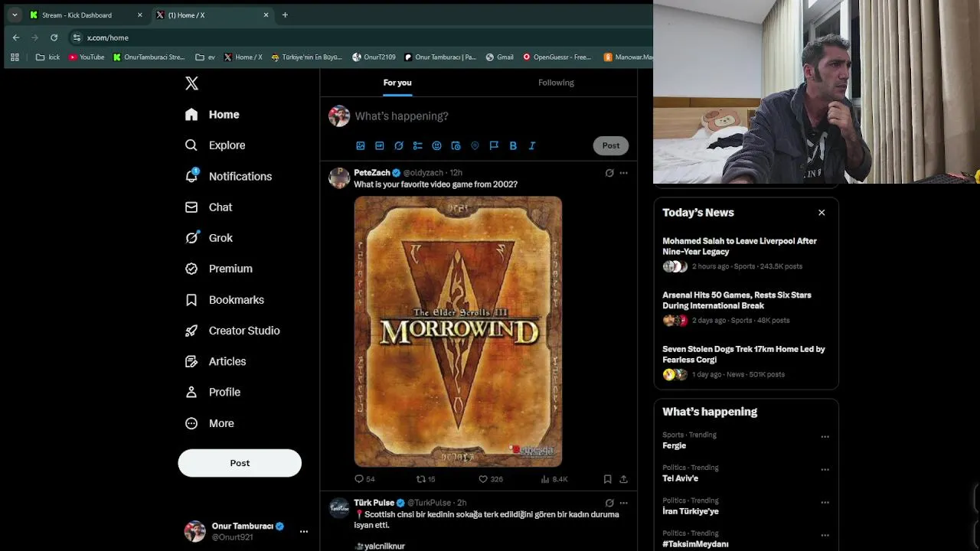980x551 pixels.
Task: Open PeteZach's profile name
Action: 372,173
